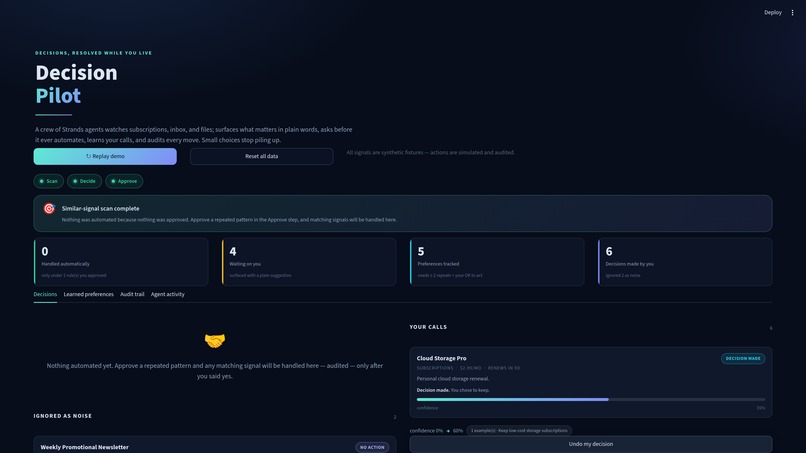Click 'All signals are synthetic fixtures' note
The image size is (806, 453).
pyautogui.click(x=430, y=153)
